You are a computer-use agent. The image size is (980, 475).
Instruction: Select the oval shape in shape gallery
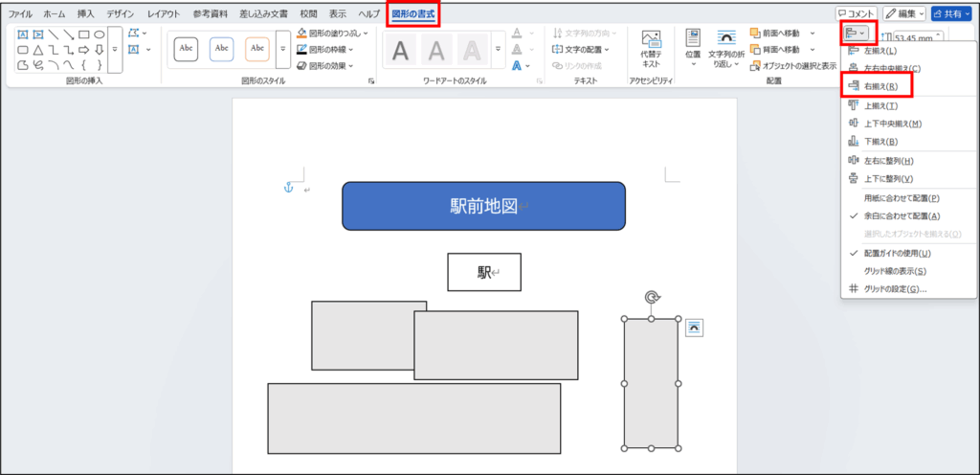coord(99,34)
